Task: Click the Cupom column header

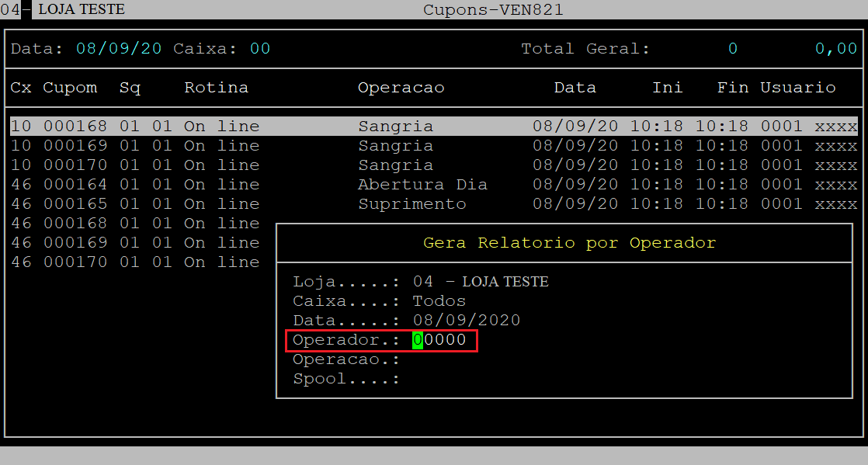Action: [x=70, y=87]
